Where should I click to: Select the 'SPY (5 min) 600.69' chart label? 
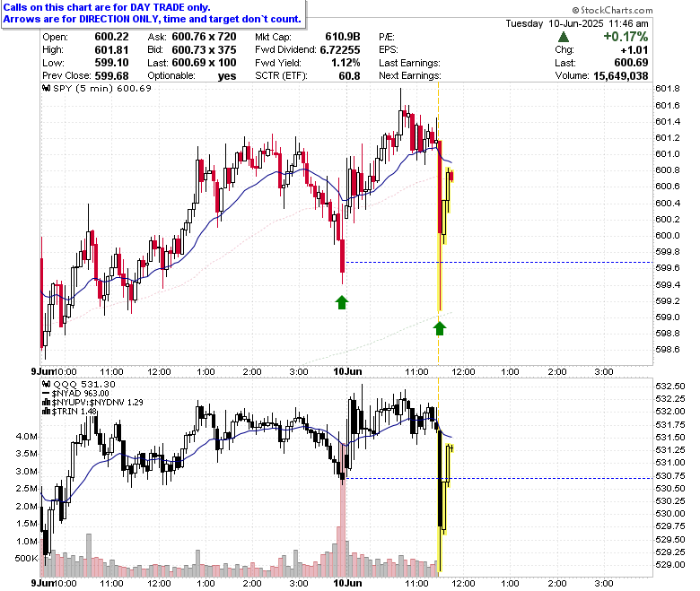(x=102, y=88)
